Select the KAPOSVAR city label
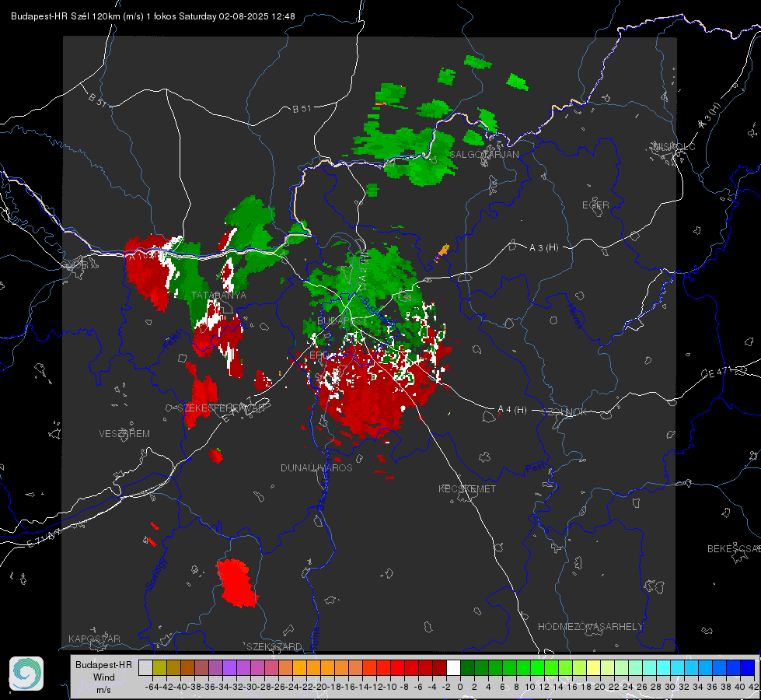The height and width of the screenshot is (700, 761). point(94,639)
